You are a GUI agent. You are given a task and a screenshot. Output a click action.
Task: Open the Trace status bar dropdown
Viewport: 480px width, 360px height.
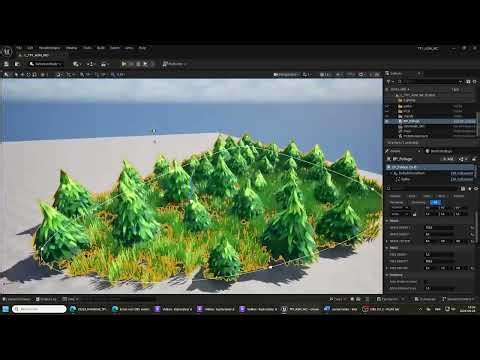[x=337, y=299]
